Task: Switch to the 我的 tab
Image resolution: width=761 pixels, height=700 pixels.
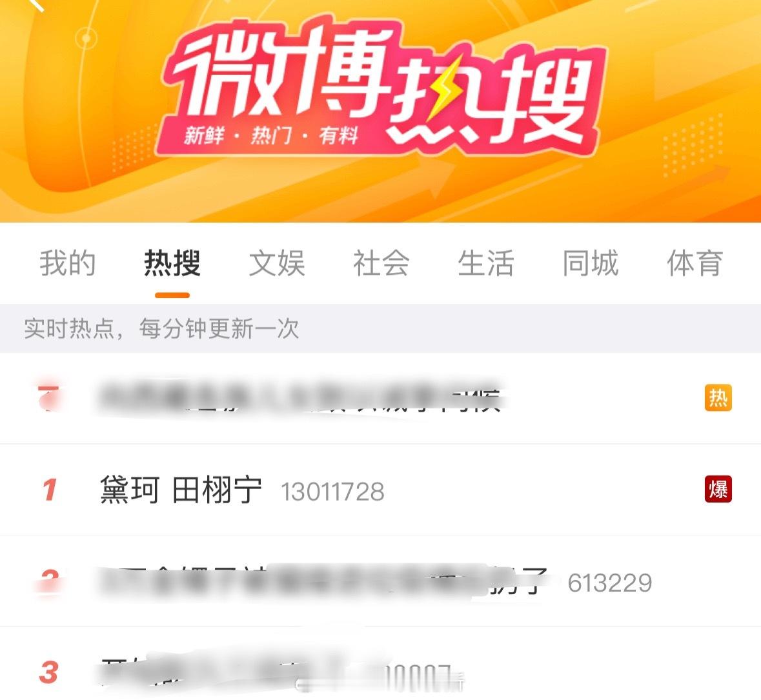Action: [x=68, y=263]
